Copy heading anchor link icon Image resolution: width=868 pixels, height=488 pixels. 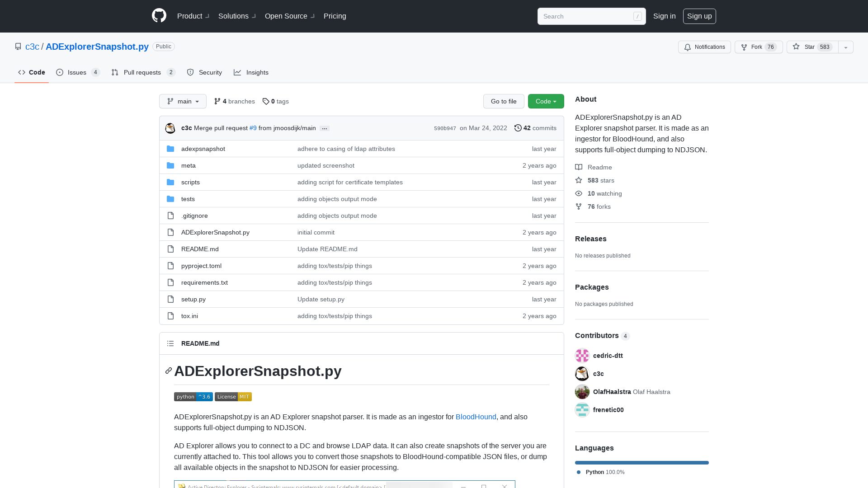click(169, 371)
